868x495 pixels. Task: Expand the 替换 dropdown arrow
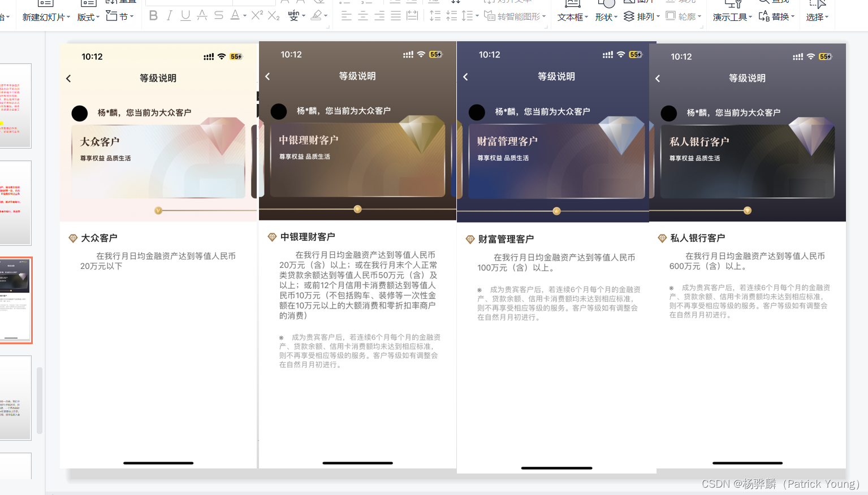[793, 16]
